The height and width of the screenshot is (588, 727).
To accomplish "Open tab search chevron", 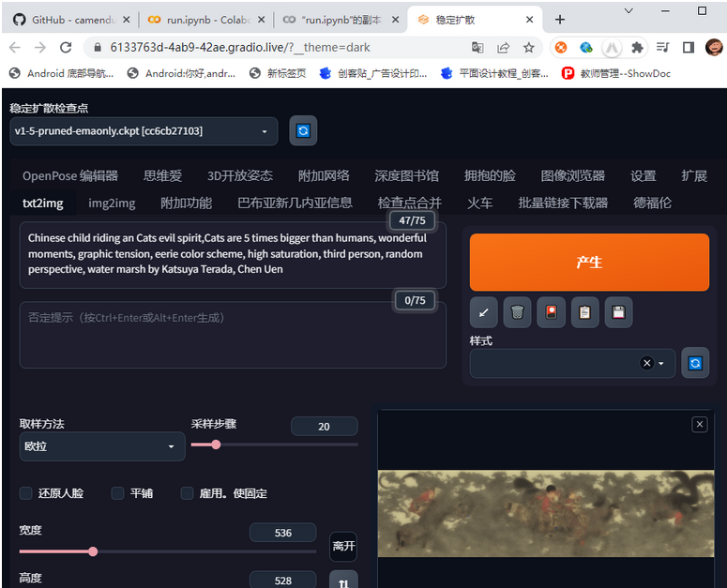I will click(629, 10).
